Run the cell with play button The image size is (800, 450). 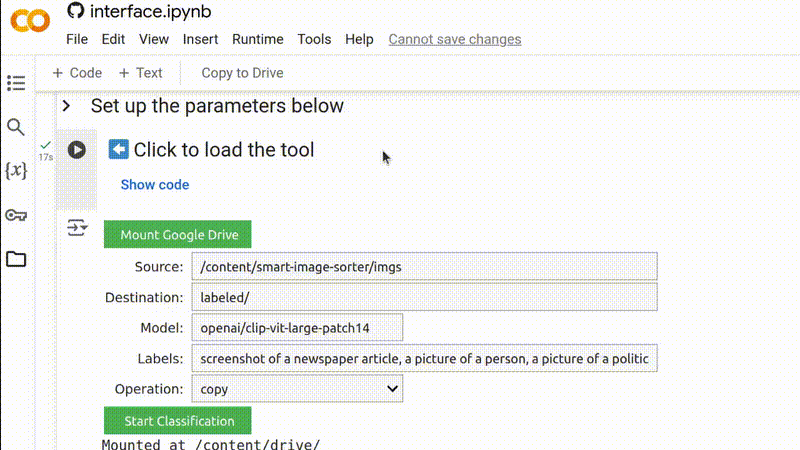[76, 150]
